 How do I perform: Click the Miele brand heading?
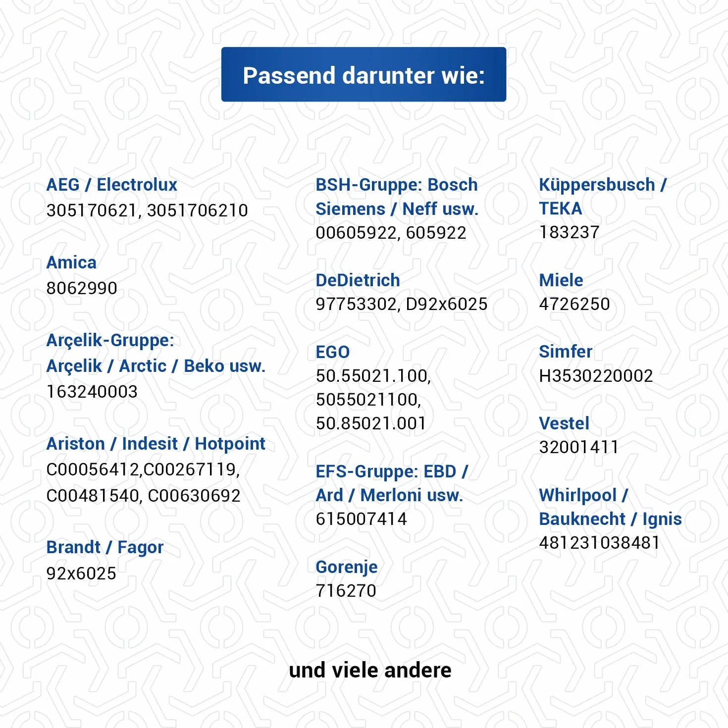(561, 280)
